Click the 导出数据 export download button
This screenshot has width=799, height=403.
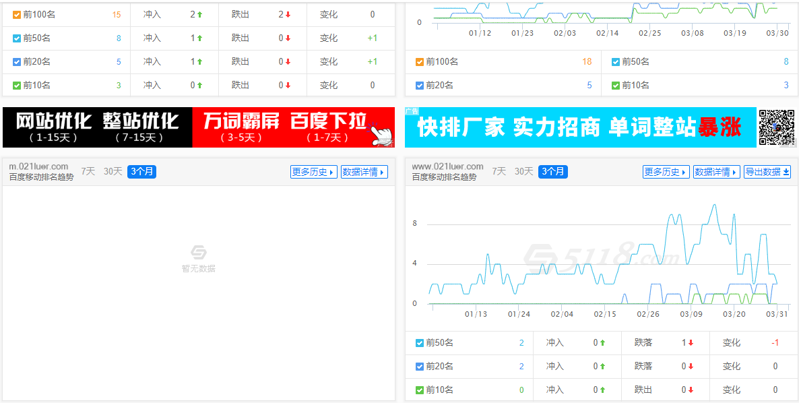pyautogui.click(x=767, y=172)
